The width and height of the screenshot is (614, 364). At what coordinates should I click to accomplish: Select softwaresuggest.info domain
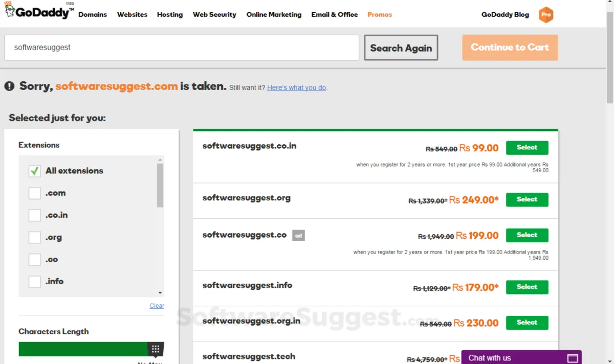(x=527, y=287)
